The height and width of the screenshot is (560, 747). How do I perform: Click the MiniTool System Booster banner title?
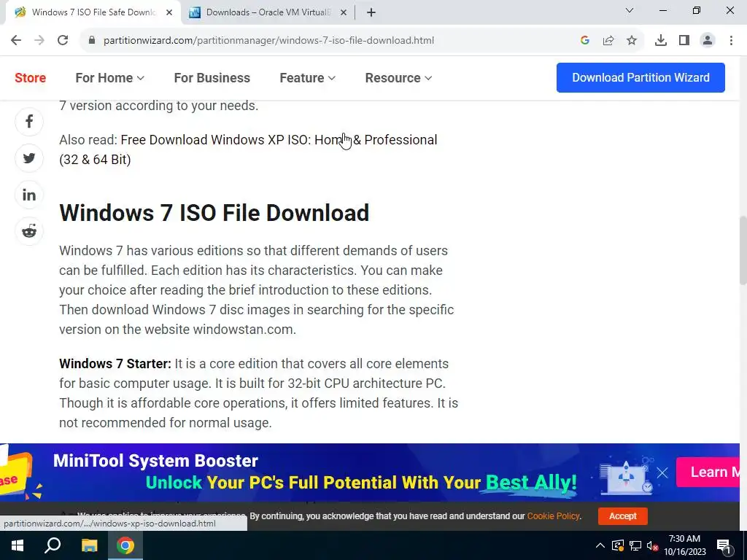[155, 461]
